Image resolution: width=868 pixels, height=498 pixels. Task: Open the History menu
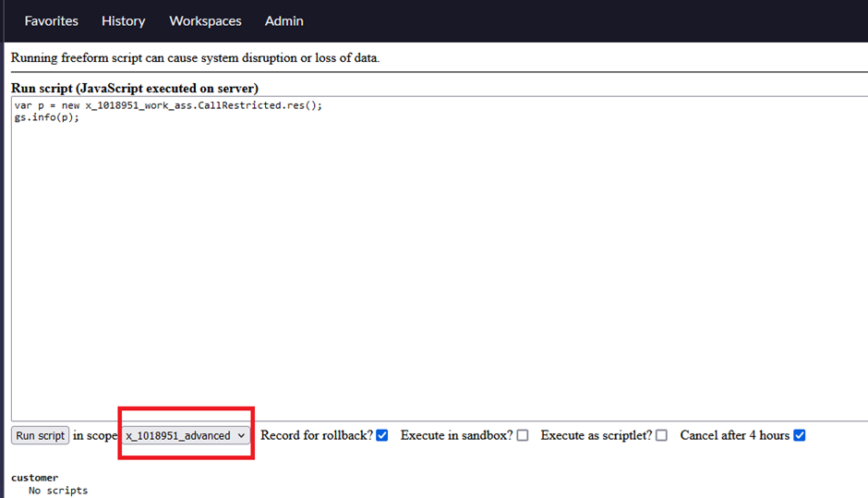click(123, 20)
